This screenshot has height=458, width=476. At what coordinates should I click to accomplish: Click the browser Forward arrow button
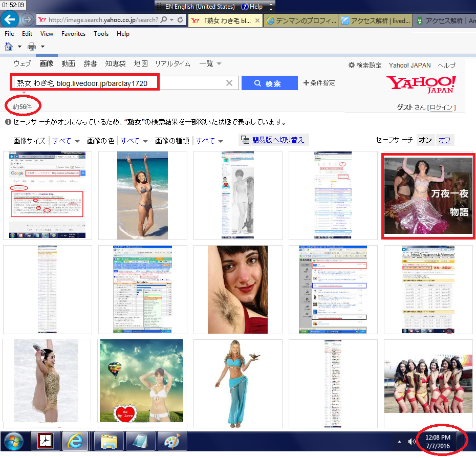click(x=27, y=20)
